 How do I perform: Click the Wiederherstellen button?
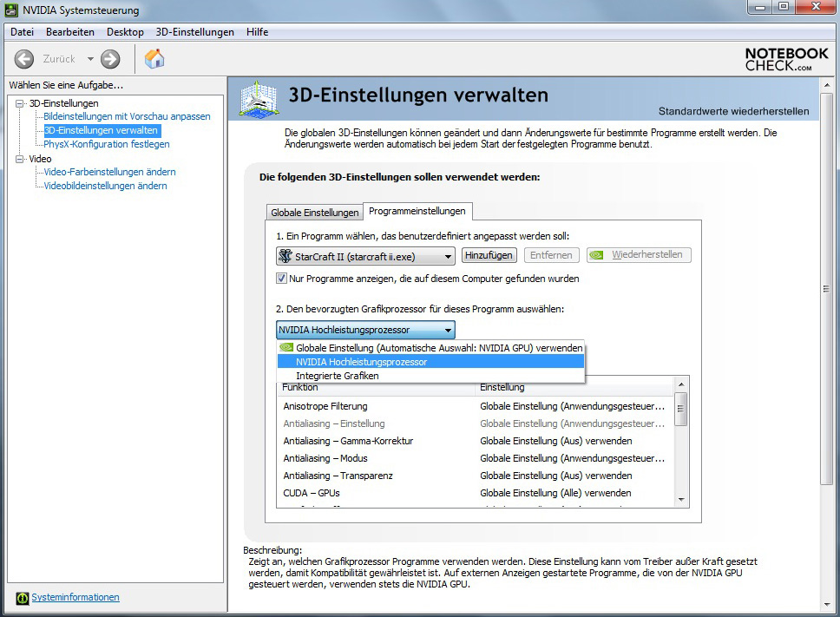(639, 255)
